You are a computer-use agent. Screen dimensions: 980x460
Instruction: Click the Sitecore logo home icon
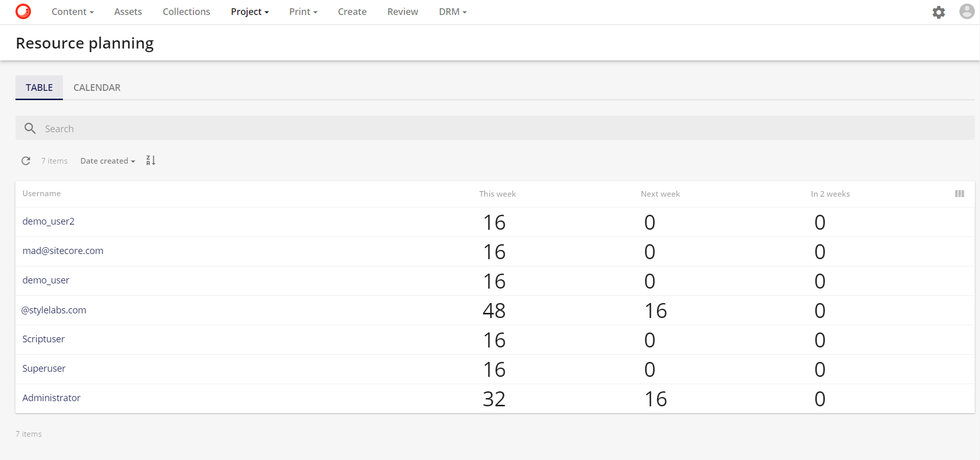point(23,11)
